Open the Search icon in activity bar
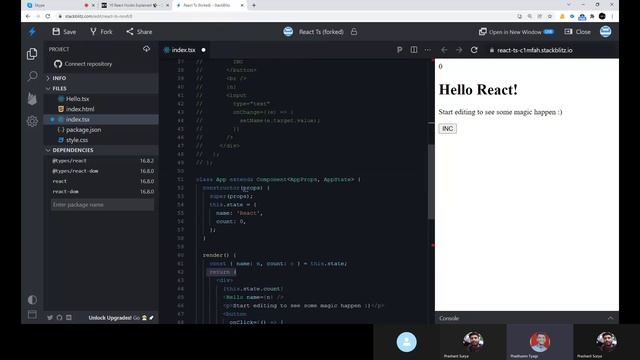 tap(32, 76)
